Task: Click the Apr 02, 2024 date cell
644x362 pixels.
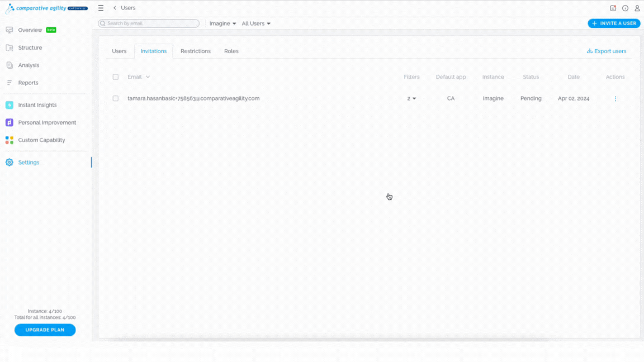Action: coord(574,98)
